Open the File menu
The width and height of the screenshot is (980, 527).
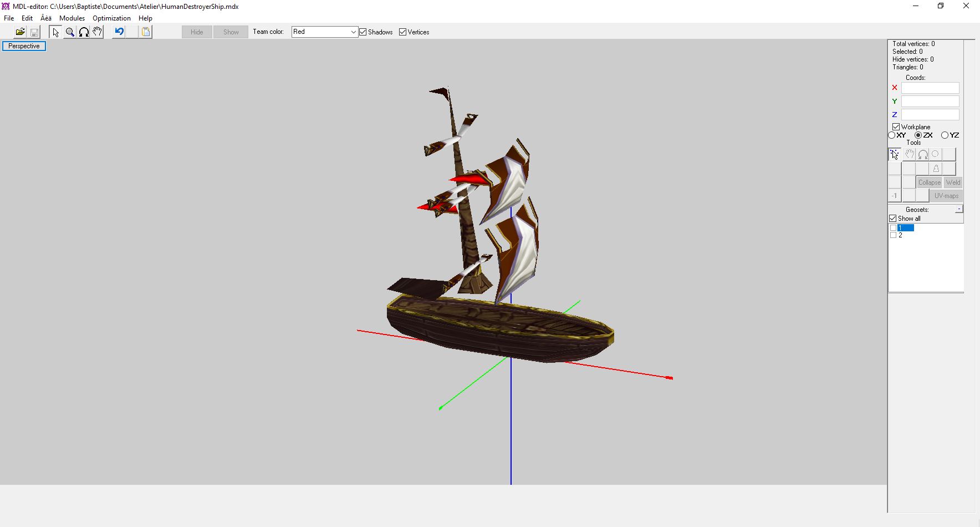(9, 18)
